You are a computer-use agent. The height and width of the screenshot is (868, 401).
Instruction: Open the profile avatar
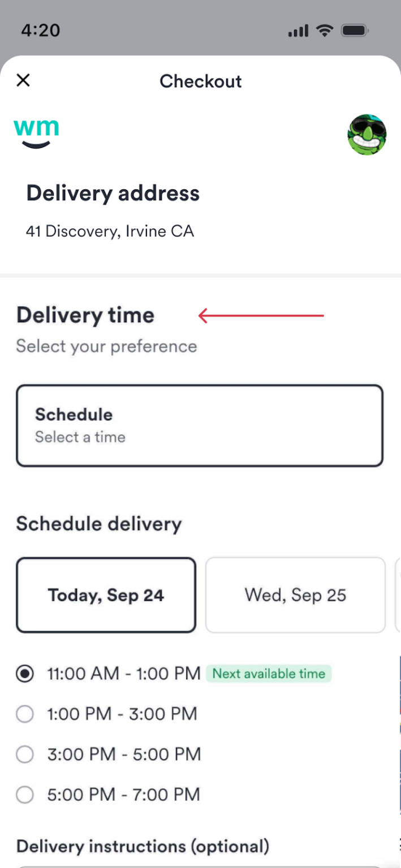click(366, 134)
